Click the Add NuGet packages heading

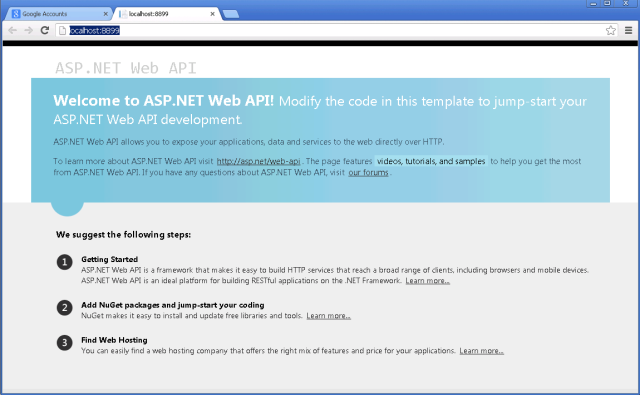[173, 305]
